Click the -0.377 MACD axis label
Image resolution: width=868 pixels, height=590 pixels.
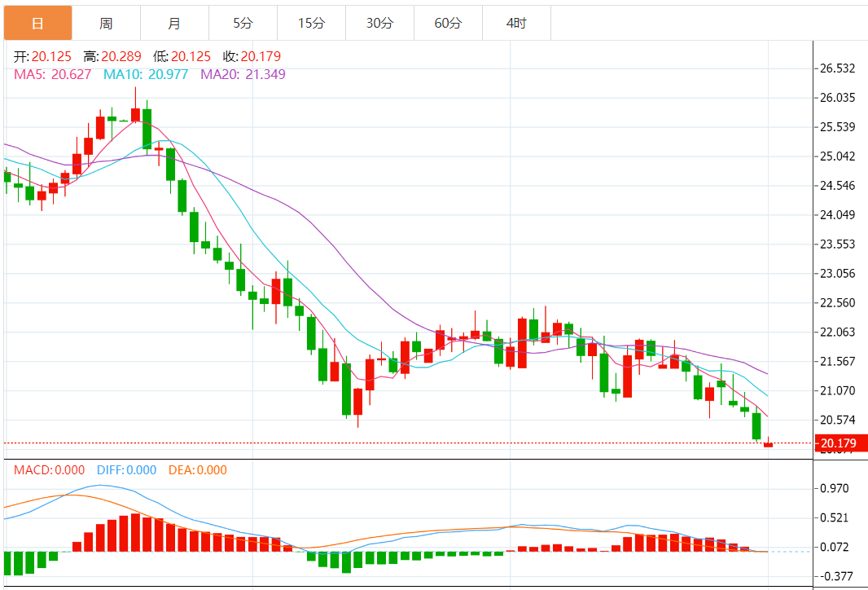point(835,577)
